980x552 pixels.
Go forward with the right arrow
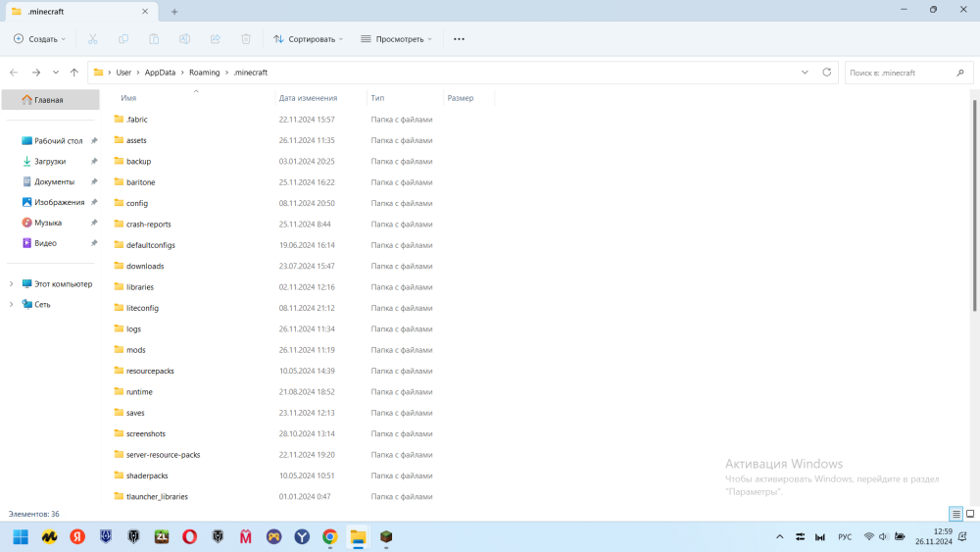[x=36, y=73]
